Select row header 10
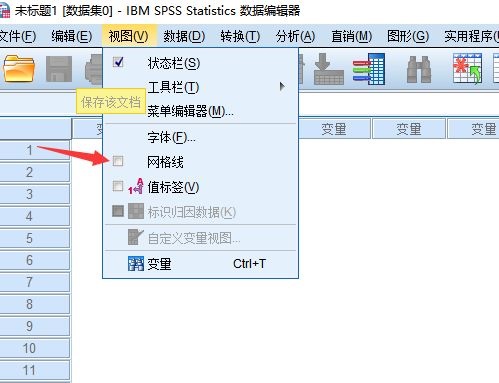 35,348
